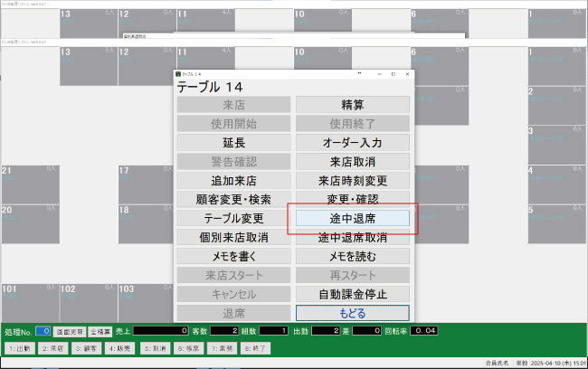588x369 pixels.
Task: Open 来店時刻変更 visit time change
Action: point(353,180)
